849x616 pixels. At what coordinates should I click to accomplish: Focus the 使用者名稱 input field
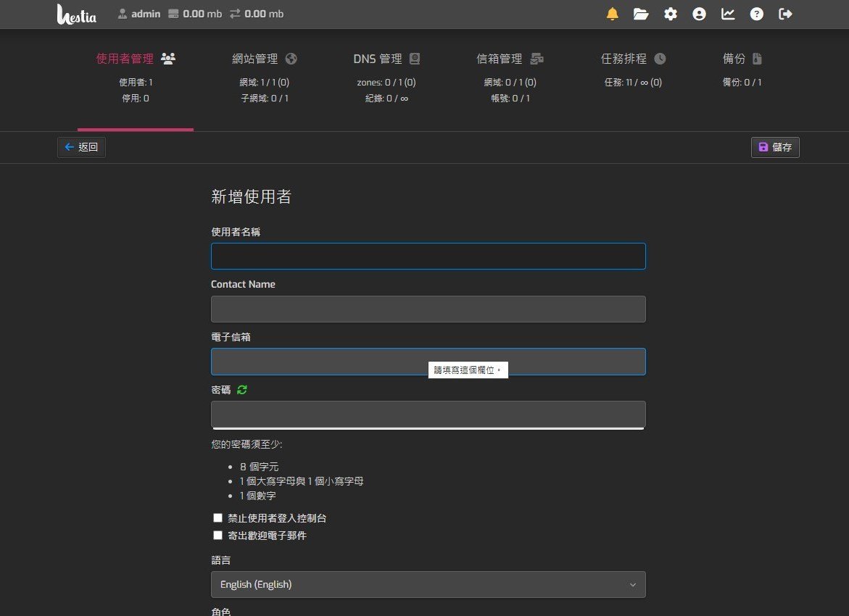(x=428, y=256)
